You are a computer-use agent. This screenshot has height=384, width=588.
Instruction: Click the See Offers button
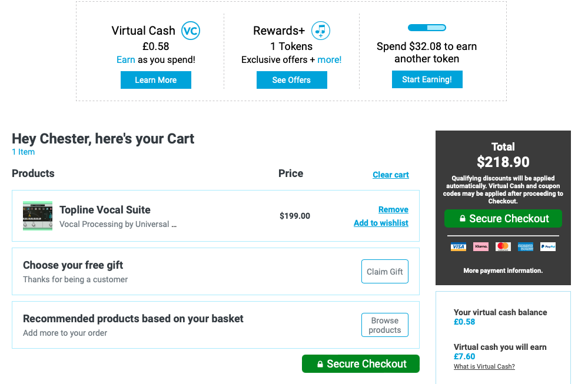coord(291,80)
